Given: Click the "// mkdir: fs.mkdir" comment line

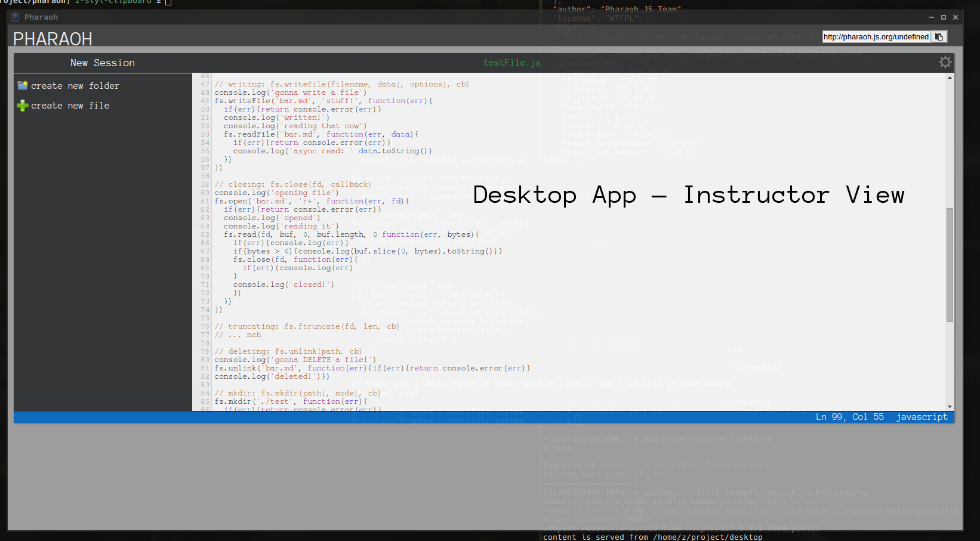Looking at the screenshot, I should [298, 393].
